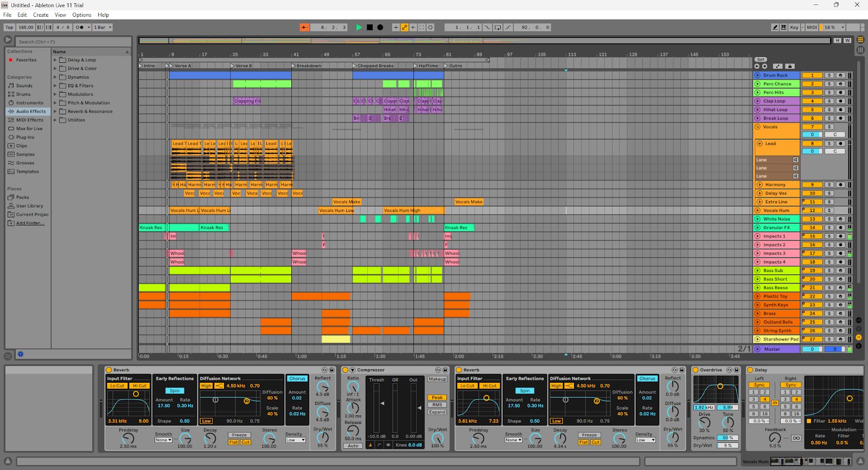Deactivate Perc Chance track via activator 2
Image resolution: width=868 pixels, height=470 pixels.
tap(812, 84)
